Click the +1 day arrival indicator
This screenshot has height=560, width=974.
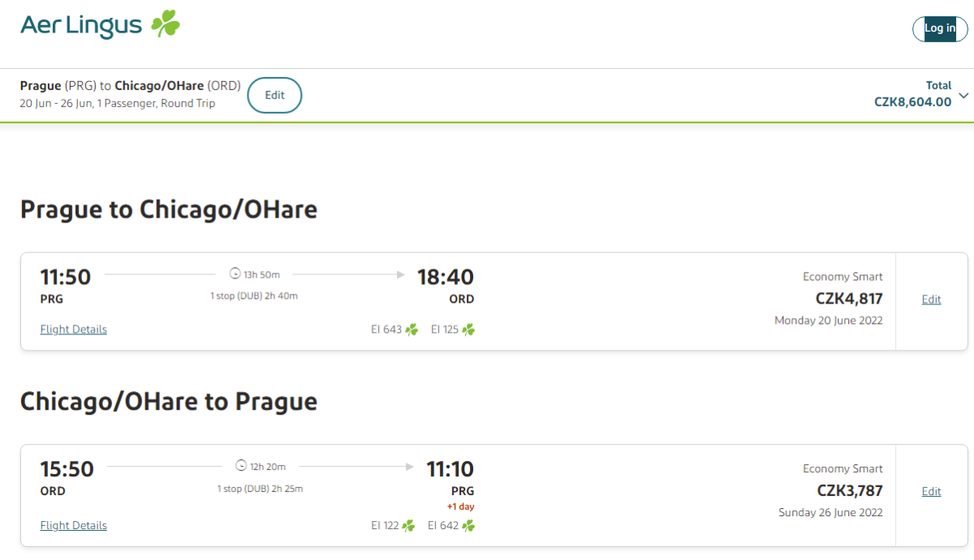[x=460, y=507]
